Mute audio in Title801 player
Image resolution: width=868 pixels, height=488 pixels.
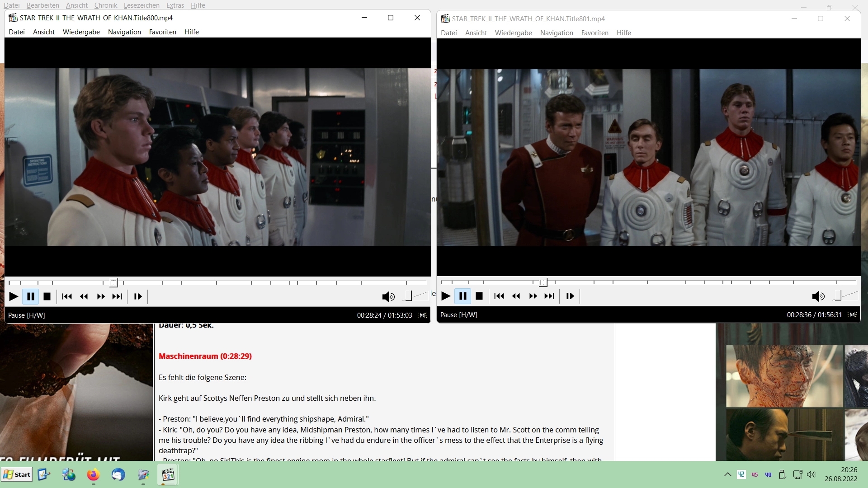[x=818, y=296]
